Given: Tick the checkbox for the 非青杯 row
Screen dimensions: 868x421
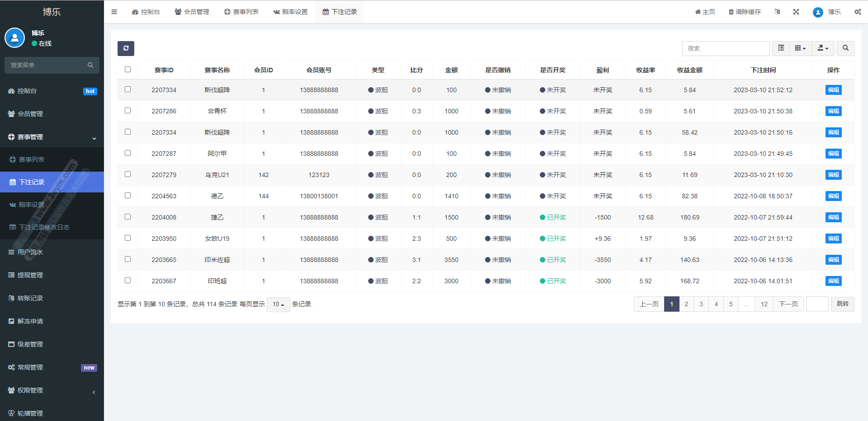Looking at the screenshot, I should pyautogui.click(x=127, y=111).
